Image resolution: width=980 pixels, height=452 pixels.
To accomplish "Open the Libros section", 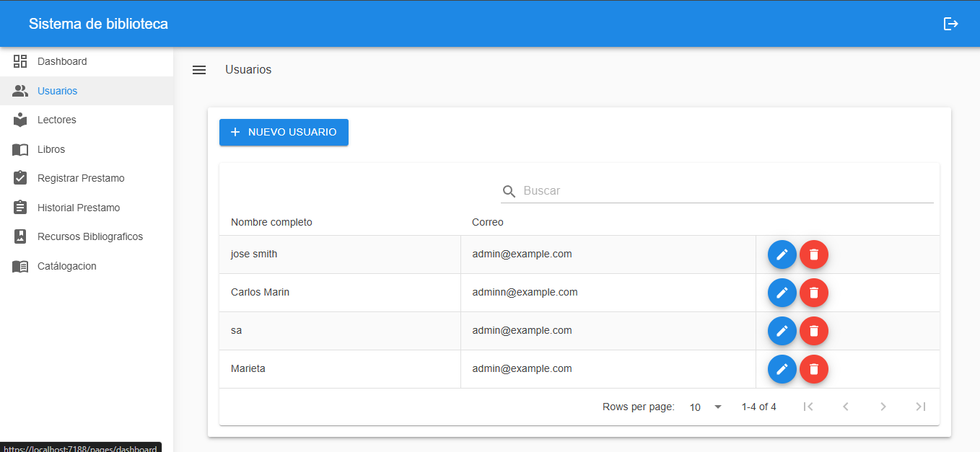I will tap(51, 149).
